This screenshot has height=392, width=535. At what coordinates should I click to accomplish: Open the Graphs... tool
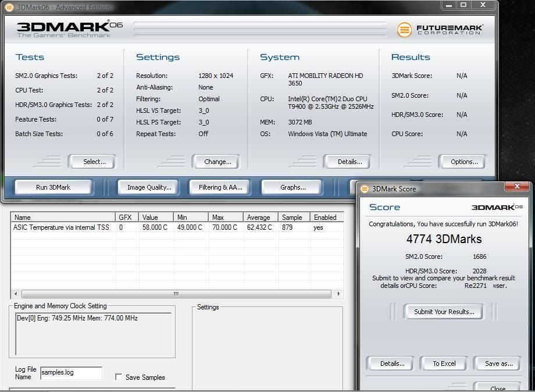coord(292,187)
